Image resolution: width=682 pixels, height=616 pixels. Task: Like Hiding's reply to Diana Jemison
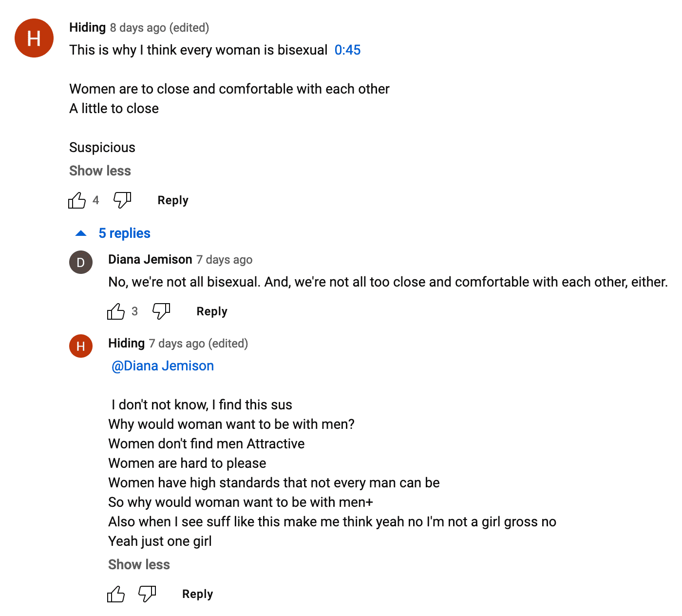(x=116, y=594)
